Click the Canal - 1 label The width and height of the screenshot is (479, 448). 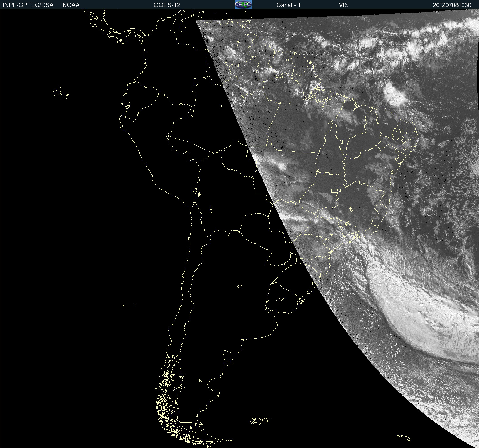pyautogui.click(x=288, y=5)
